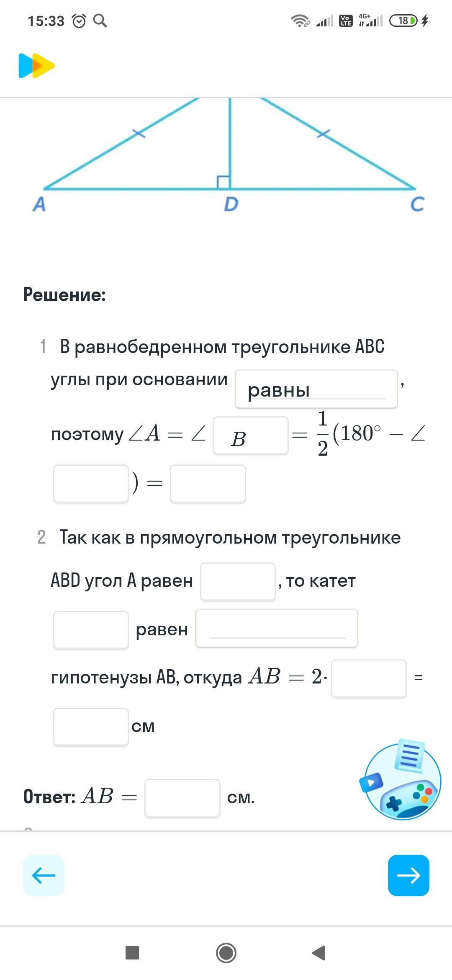Tap the battery indicator showing 18
Image resolution: width=452 pixels, height=980 pixels.
coord(403,21)
